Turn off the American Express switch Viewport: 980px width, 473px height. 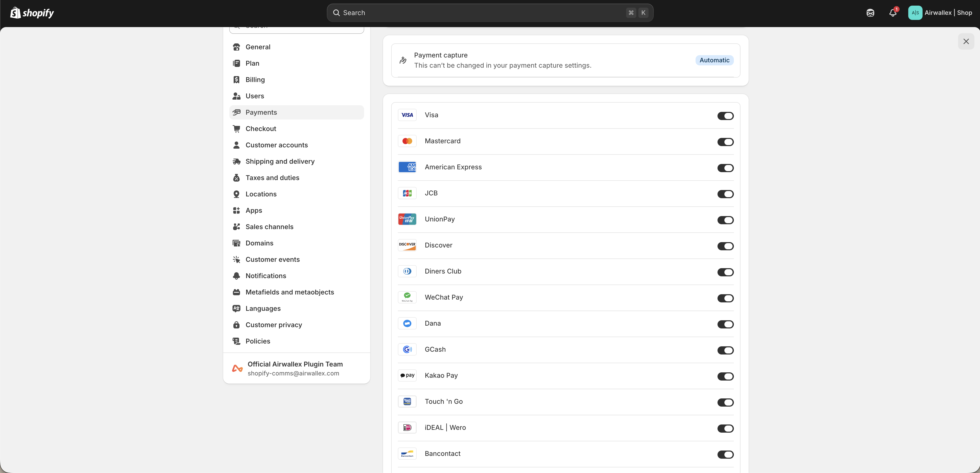point(725,168)
